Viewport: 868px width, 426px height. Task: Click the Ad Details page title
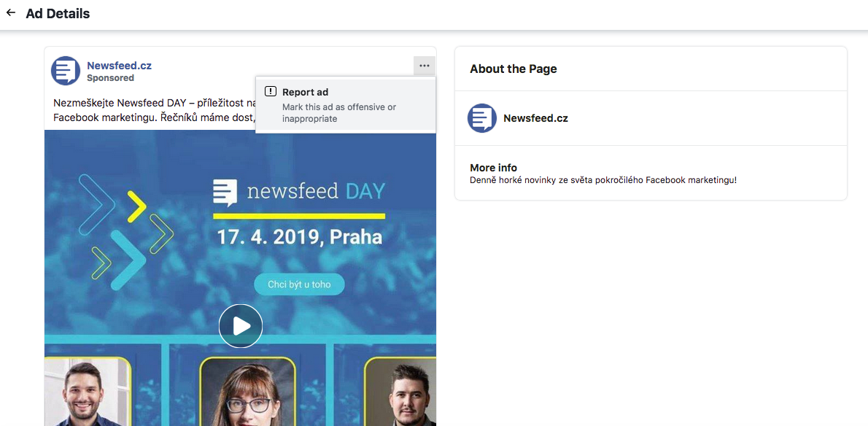point(58,14)
